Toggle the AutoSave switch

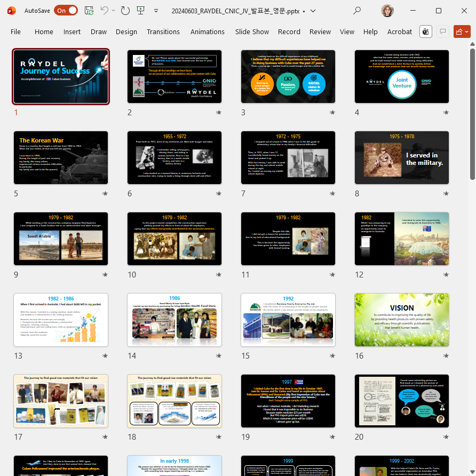pyautogui.click(x=66, y=11)
